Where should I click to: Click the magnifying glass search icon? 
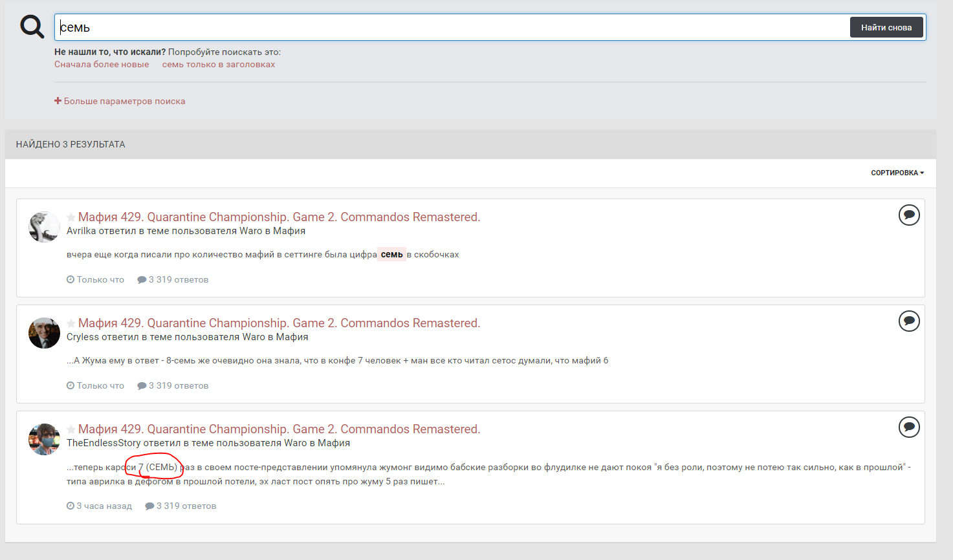(32, 27)
